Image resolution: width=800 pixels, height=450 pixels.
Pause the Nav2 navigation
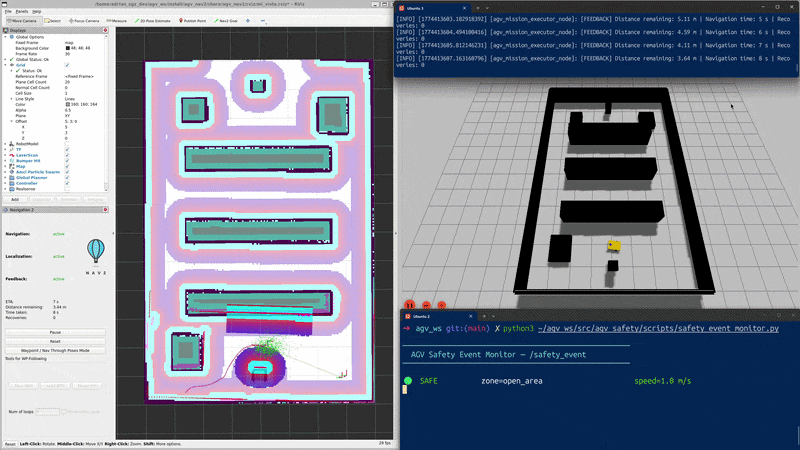pyautogui.click(x=55, y=332)
